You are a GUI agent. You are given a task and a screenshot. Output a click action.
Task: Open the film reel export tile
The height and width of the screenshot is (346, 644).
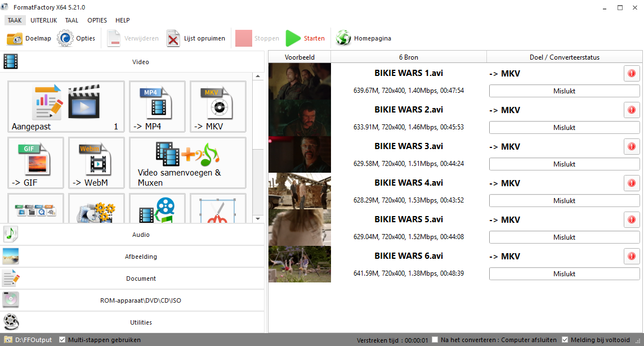(157, 209)
